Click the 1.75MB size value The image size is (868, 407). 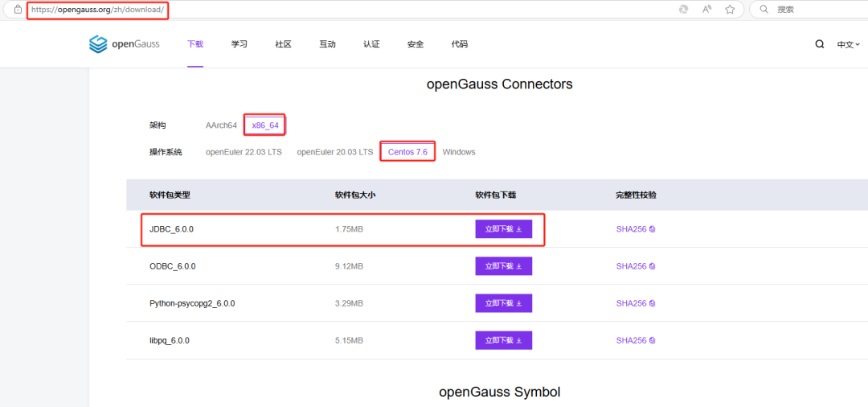349,229
